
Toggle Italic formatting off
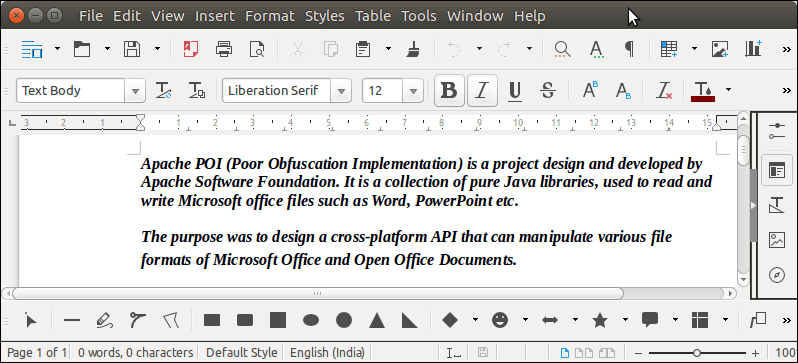pyautogui.click(x=482, y=91)
